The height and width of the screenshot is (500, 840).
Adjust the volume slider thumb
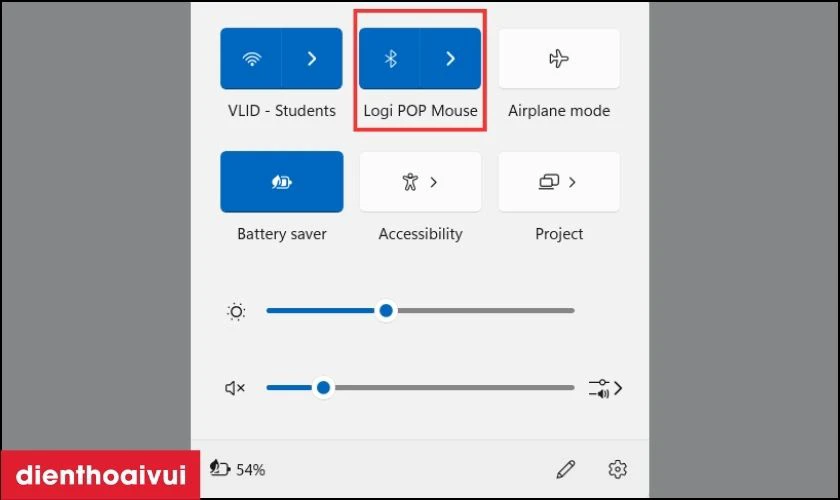coord(323,387)
